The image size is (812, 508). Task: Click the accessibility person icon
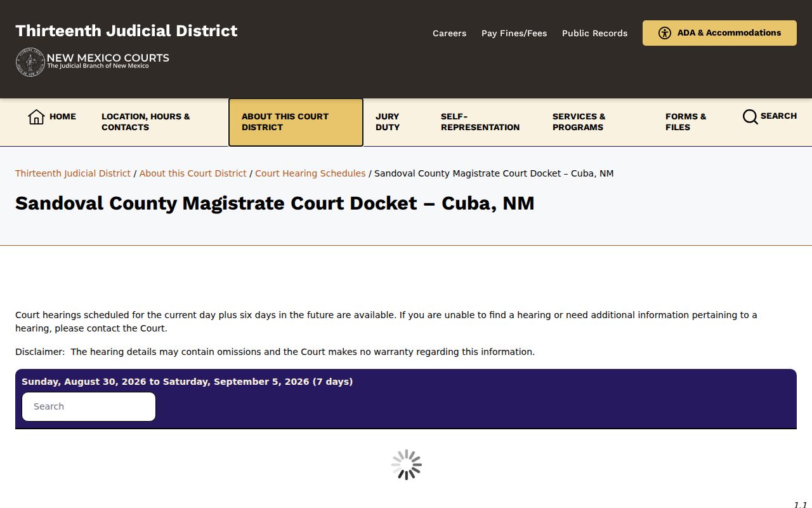[x=664, y=33]
